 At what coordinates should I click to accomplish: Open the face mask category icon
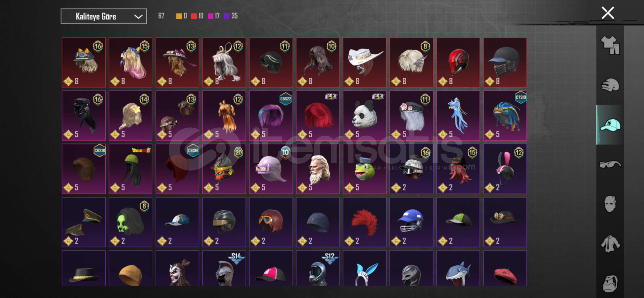pyautogui.click(x=610, y=204)
